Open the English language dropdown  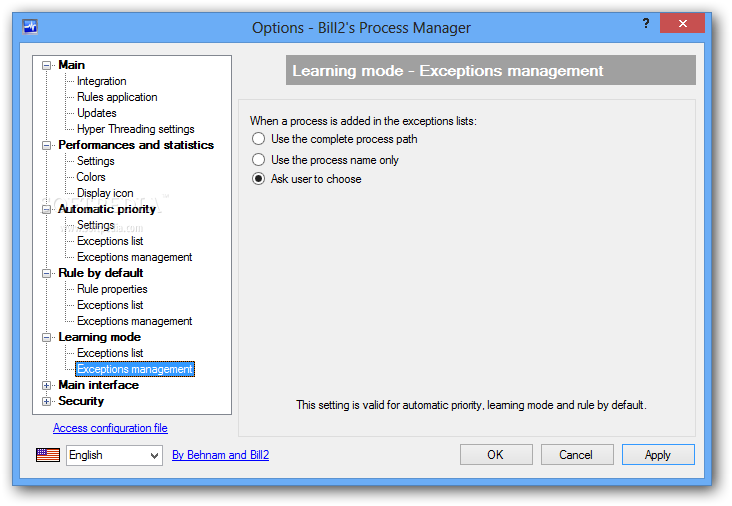click(x=114, y=455)
